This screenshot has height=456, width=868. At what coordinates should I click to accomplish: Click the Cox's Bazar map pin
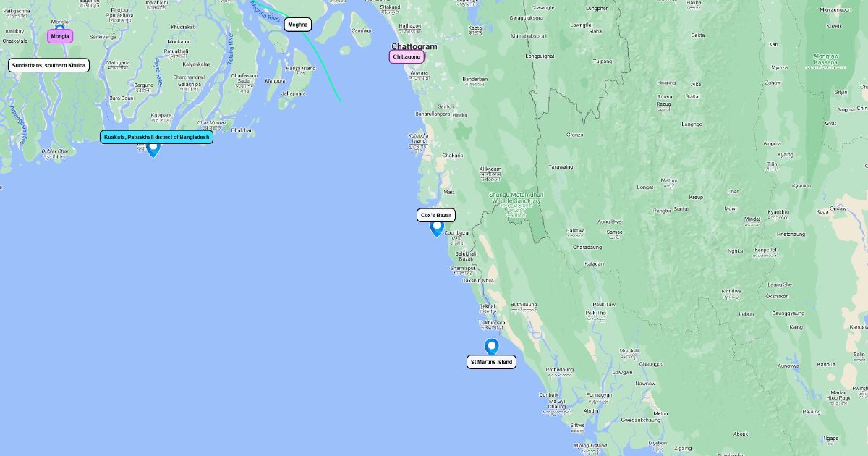(437, 229)
